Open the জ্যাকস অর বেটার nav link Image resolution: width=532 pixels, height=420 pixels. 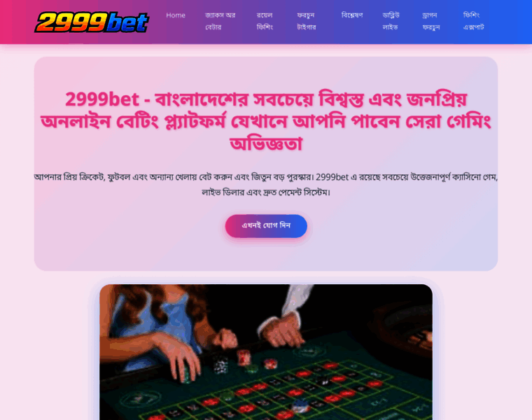220,21
